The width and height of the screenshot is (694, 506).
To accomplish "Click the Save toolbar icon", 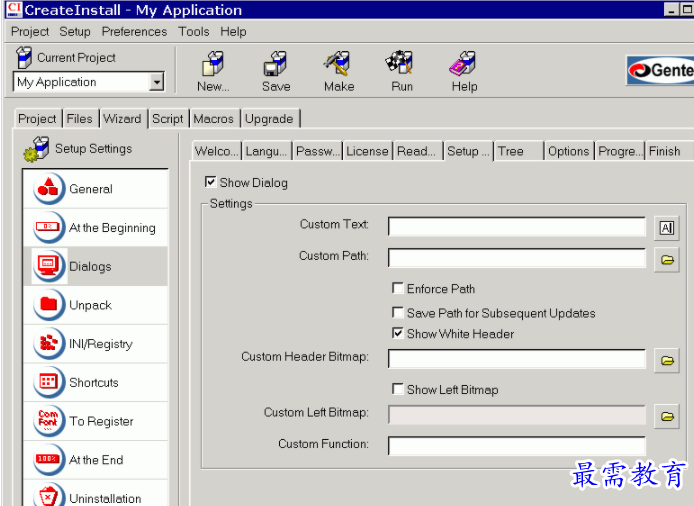I will click(x=276, y=63).
